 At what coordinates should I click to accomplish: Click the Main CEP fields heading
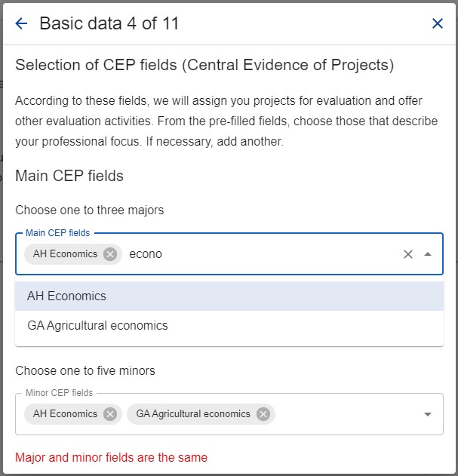click(69, 176)
